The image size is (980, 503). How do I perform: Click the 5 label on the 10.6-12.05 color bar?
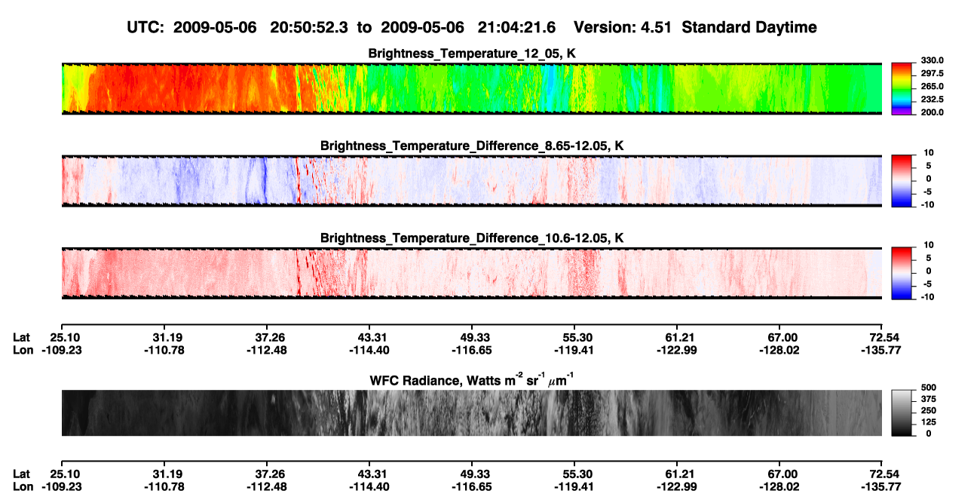(927, 258)
